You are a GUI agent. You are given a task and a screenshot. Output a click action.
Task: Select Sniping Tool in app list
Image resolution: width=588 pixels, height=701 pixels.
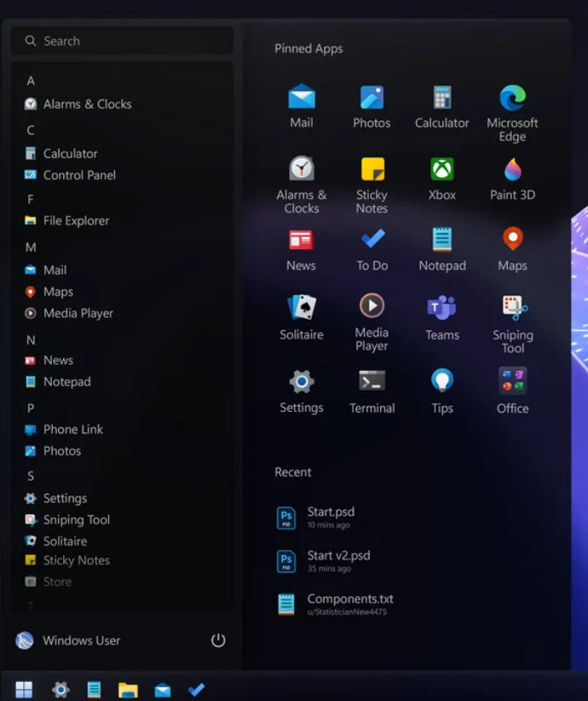coord(67,519)
